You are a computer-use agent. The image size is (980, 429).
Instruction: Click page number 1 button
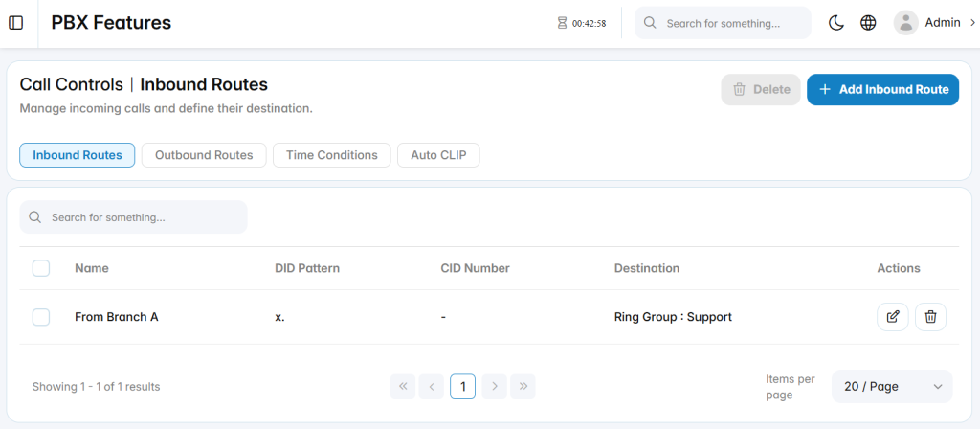point(462,387)
